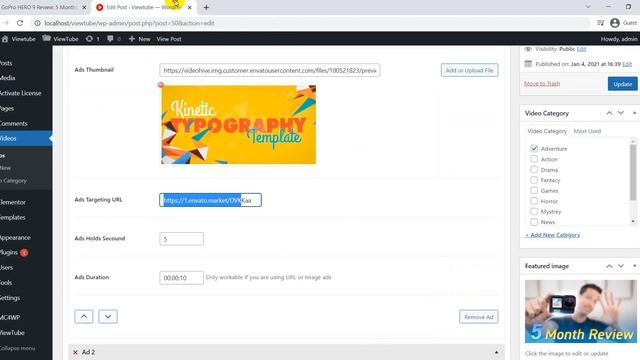Check the Drama category
The width and height of the screenshot is (640, 360).
[x=534, y=169]
